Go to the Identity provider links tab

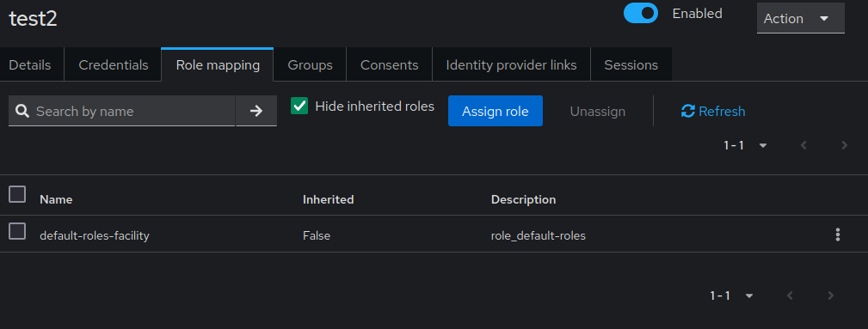[x=512, y=65]
